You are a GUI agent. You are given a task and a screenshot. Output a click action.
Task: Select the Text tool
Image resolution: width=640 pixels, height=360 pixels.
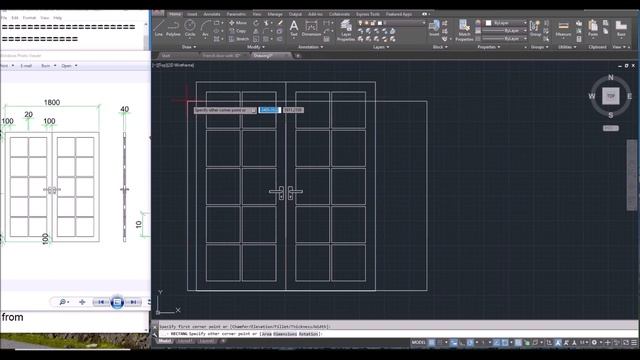(294, 29)
